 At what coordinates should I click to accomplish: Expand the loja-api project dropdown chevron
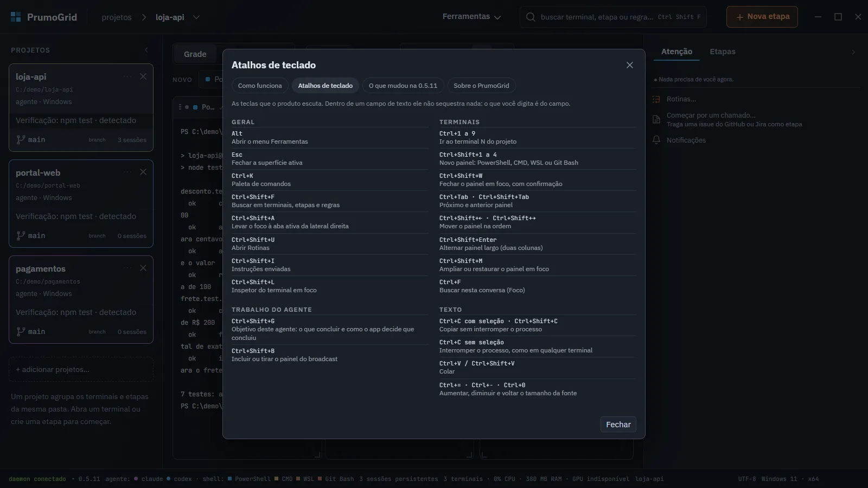(x=196, y=17)
